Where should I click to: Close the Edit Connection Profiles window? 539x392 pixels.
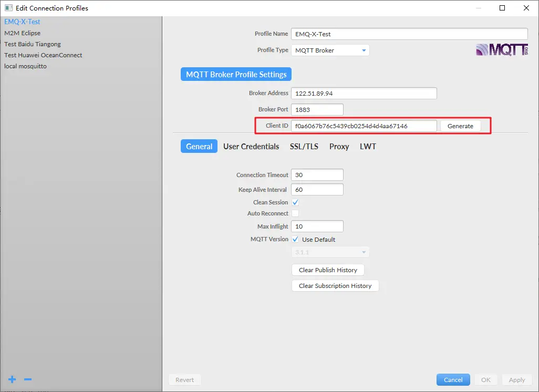tap(526, 8)
